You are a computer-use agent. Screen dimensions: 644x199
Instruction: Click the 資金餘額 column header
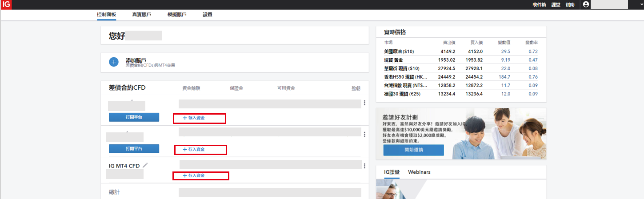pyautogui.click(x=191, y=88)
